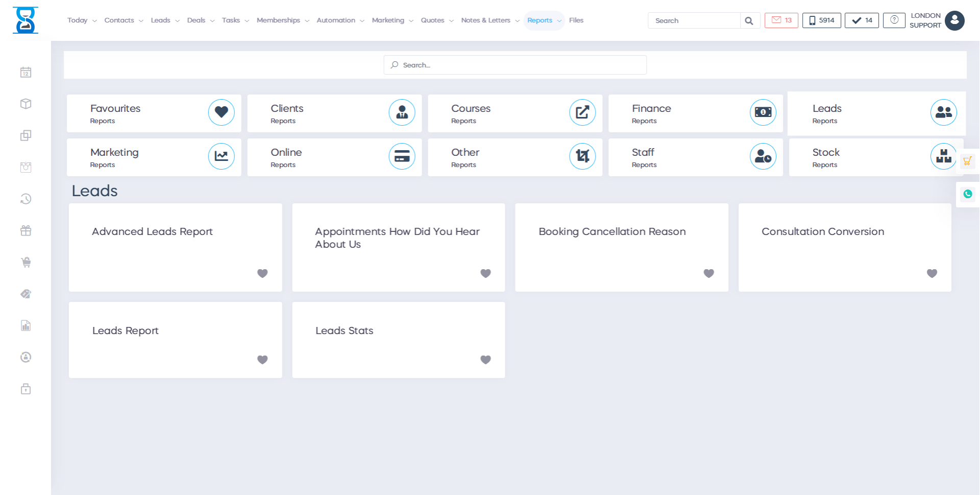This screenshot has width=980, height=495.
Task: Click the history clock icon in the sidebar
Action: pyautogui.click(x=26, y=199)
